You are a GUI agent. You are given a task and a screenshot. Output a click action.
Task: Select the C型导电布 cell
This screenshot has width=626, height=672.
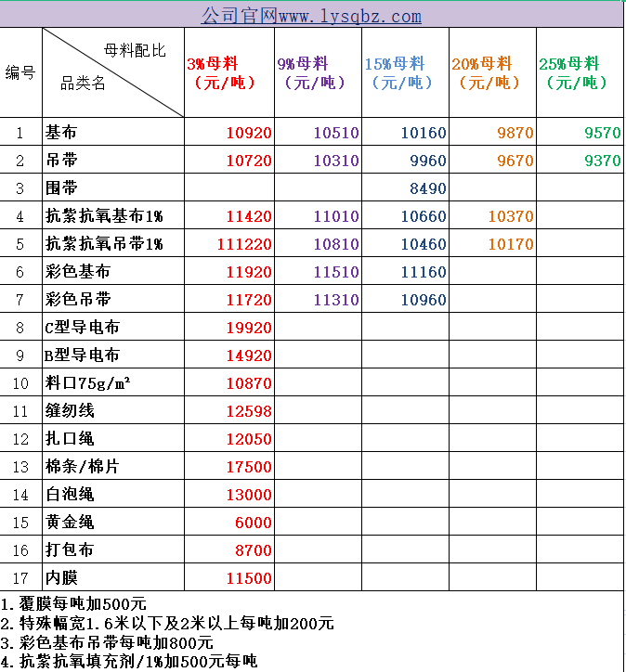tap(113, 327)
